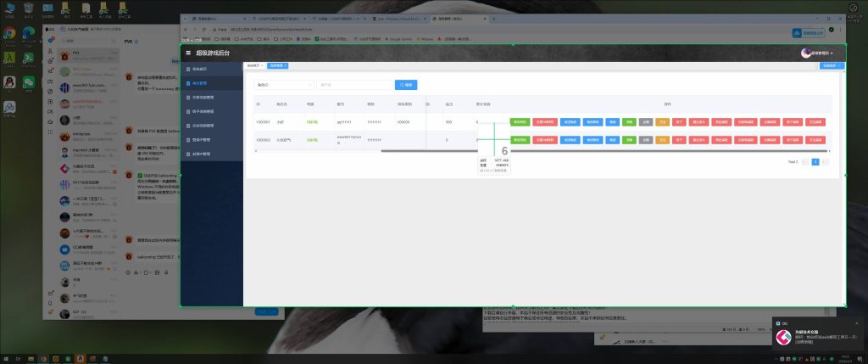Image resolution: width=868 pixels, height=364 pixels.
Task: Click the gray action button in first row
Action: pos(645,122)
